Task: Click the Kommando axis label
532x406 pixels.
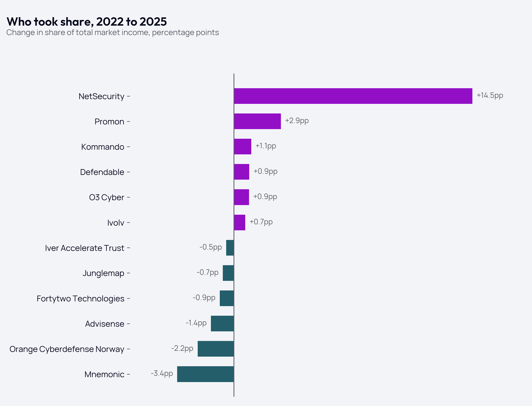Action: (x=103, y=147)
